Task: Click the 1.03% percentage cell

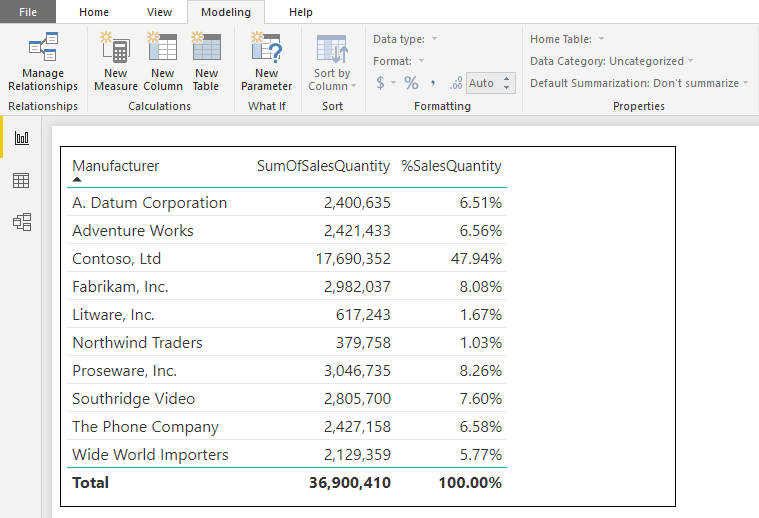Action: pos(481,343)
